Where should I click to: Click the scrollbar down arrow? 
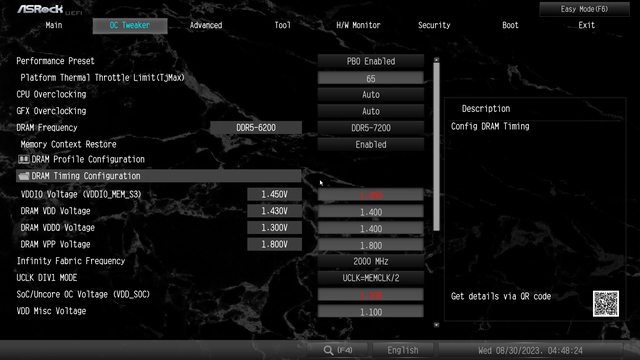tap(436, 325)
